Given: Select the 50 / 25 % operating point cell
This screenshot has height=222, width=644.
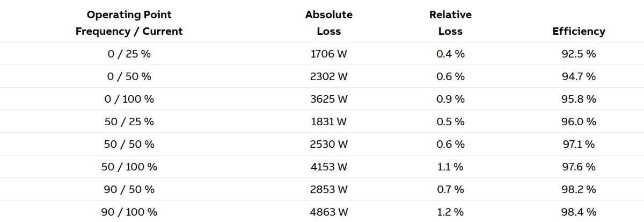Looking at the screenshot, I should pos(129,121).
